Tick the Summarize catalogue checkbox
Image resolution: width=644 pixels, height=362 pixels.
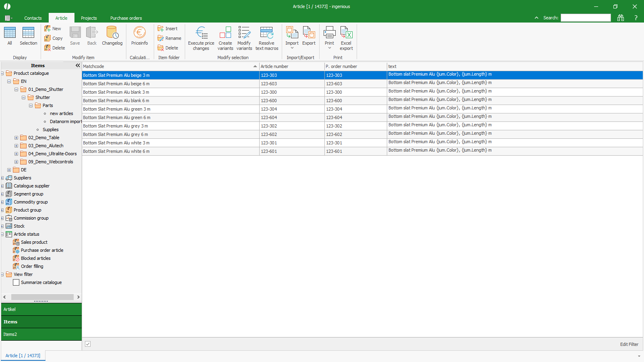(16, 282)
